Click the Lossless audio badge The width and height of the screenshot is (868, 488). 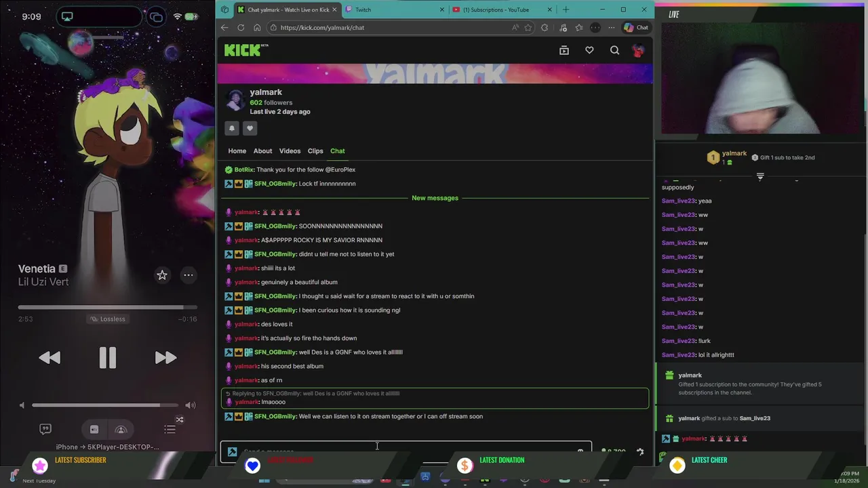pos(108,319)
